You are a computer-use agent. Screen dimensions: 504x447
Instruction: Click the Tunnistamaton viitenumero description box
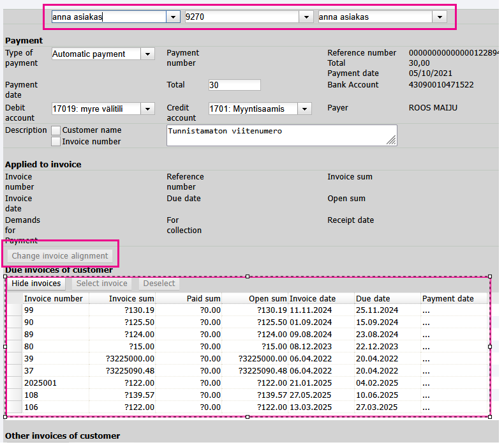[x=281, y=135]
